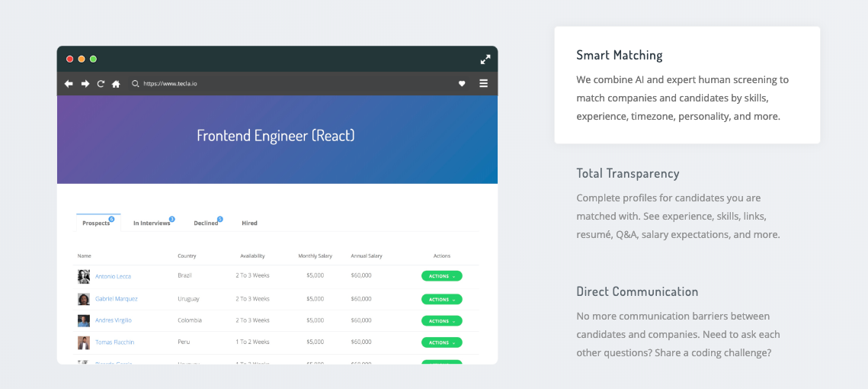
Task: Click the heart favorite icon
Action: coord(462,84)
